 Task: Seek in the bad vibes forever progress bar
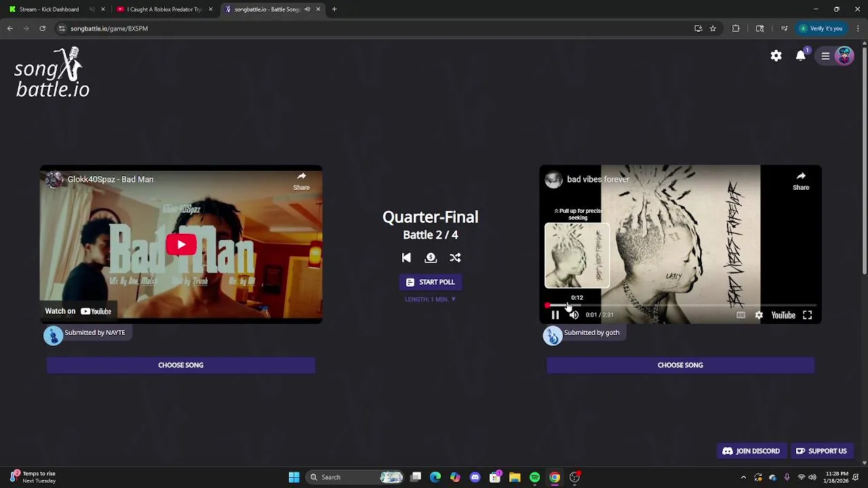pyautogui.click(x=680, y=306)
